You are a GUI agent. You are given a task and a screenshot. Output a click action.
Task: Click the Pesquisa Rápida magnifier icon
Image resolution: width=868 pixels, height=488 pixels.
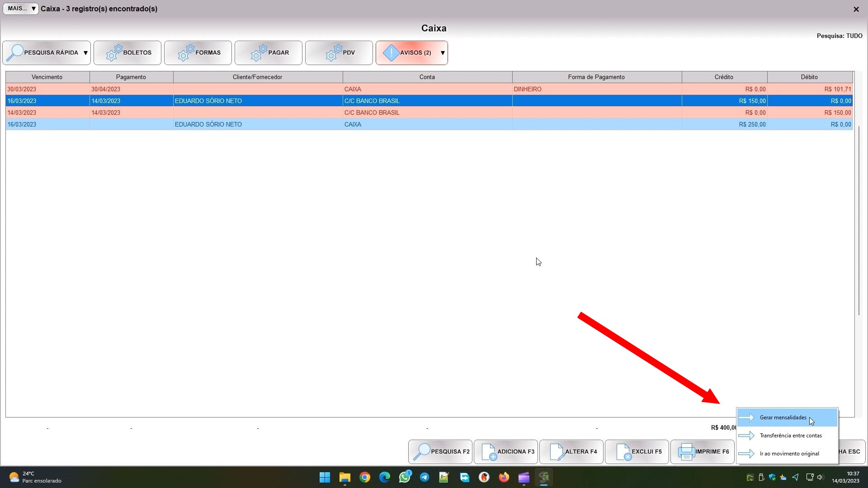(x=15, y=53)
